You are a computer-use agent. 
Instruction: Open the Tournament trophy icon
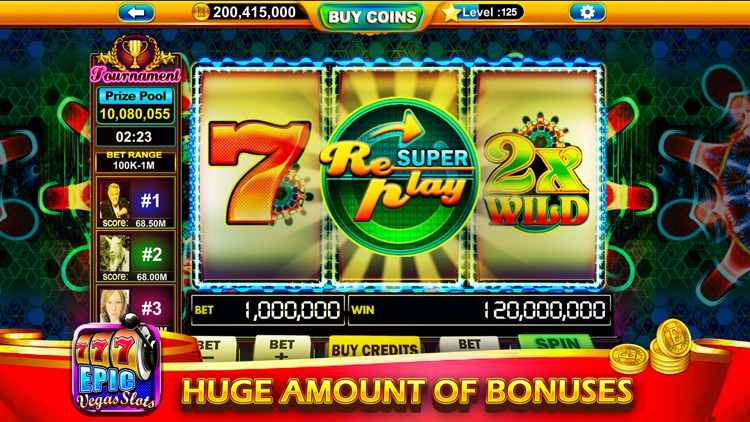[x=135, y=53]
